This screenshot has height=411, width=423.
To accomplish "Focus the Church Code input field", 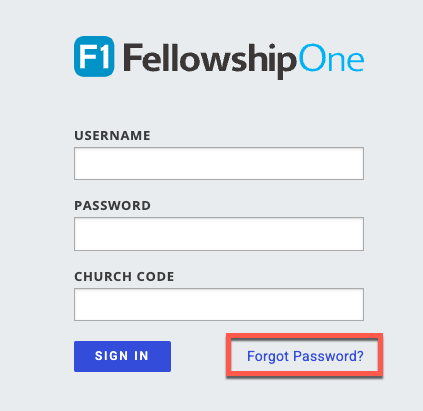I will [219, 304].
